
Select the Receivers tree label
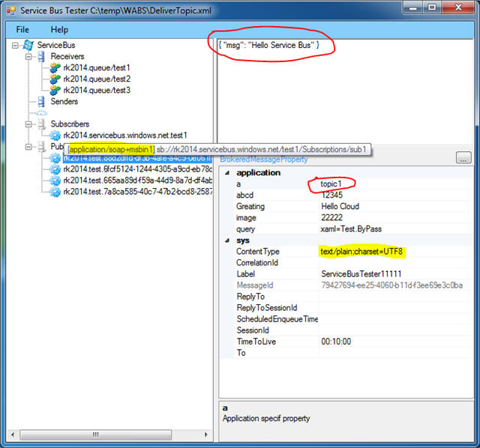point(67,57)
